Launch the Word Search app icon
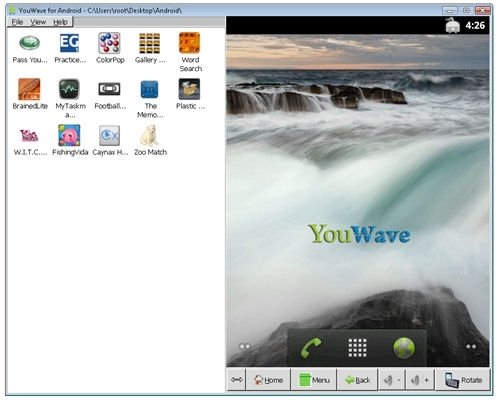Viewport: 498px width, 400px height. coord(189,43)
